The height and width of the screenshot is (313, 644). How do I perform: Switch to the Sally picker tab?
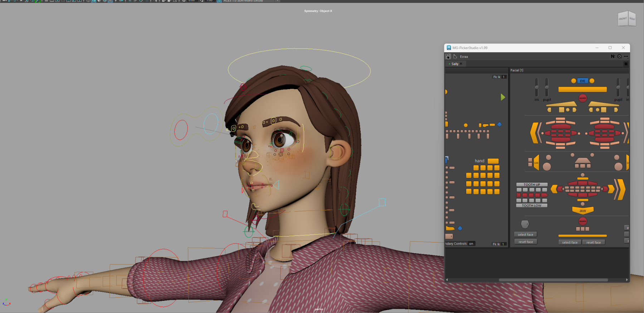tap(455, 64)
